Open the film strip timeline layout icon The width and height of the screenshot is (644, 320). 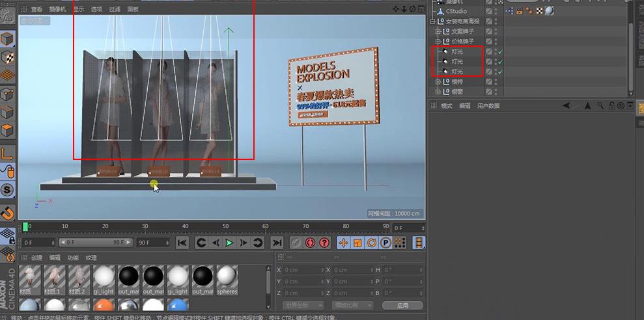[x=419, y=243]
